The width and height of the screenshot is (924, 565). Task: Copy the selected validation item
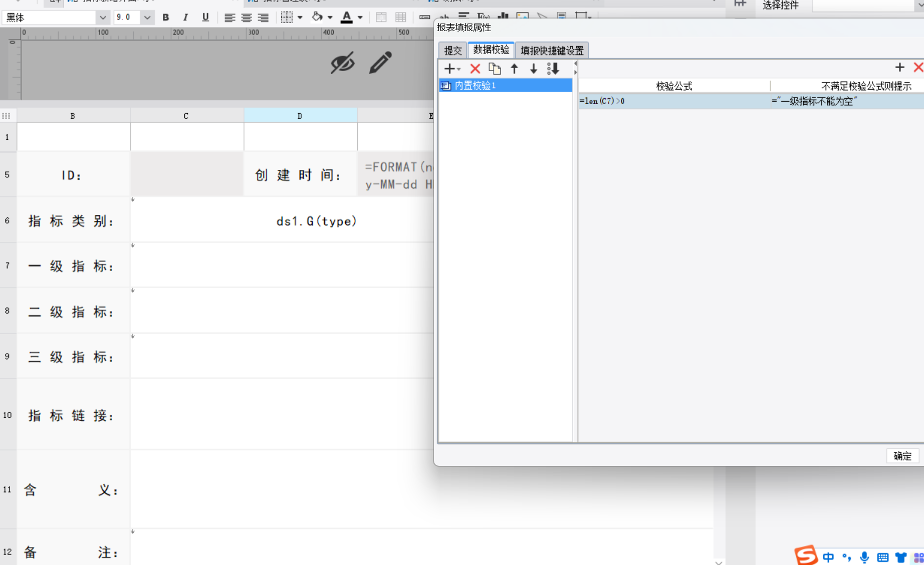[x=495, y=69]
